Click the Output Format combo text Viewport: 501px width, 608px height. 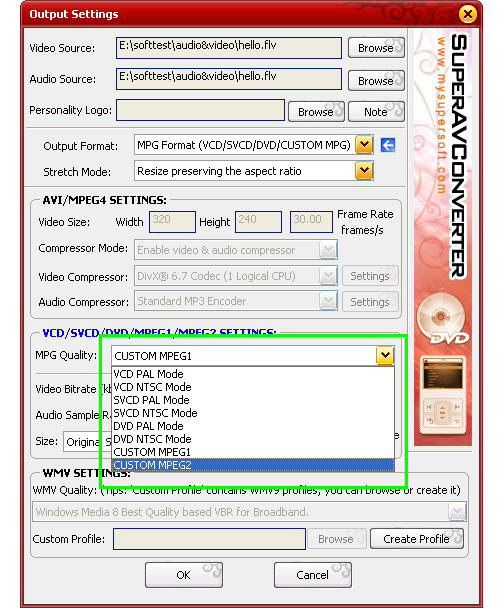point(244,145)
